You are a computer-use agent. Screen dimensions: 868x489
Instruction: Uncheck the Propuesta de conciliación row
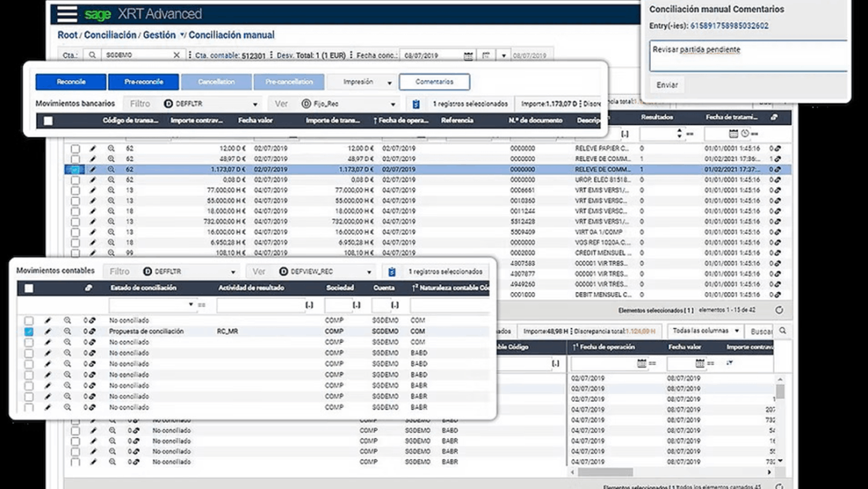pyautogui.click(x=28, y=331)
